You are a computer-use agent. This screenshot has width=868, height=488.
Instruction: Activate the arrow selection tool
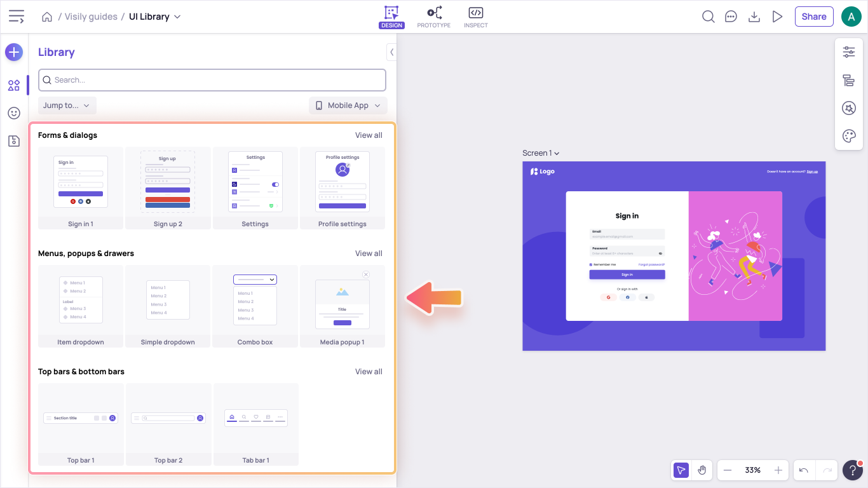(x=681, y=470)
